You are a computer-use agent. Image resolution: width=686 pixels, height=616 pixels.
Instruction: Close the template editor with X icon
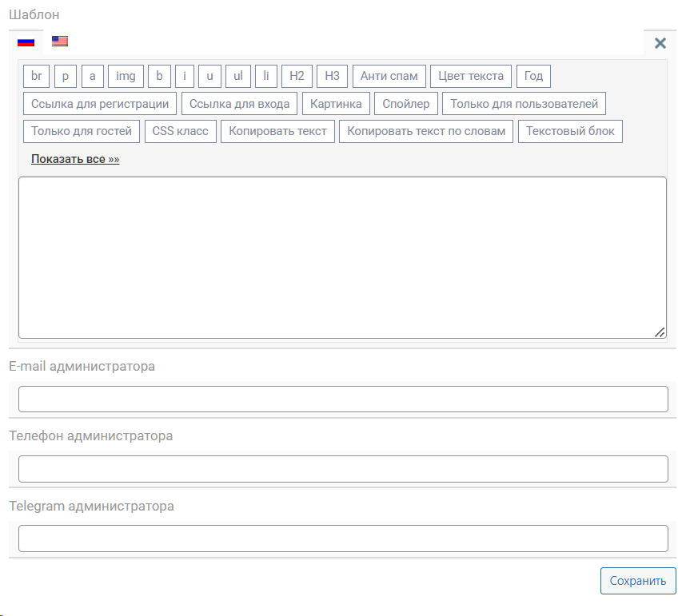(660, 43)
